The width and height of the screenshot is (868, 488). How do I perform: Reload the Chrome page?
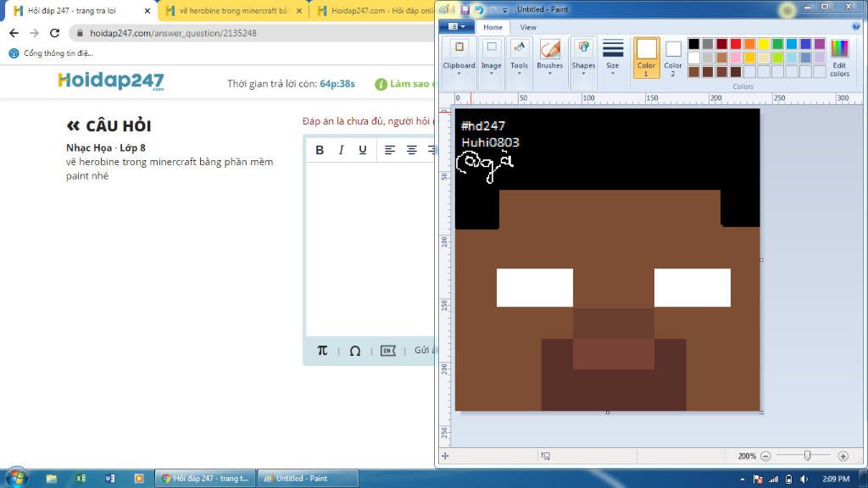[x=54, y=33]
